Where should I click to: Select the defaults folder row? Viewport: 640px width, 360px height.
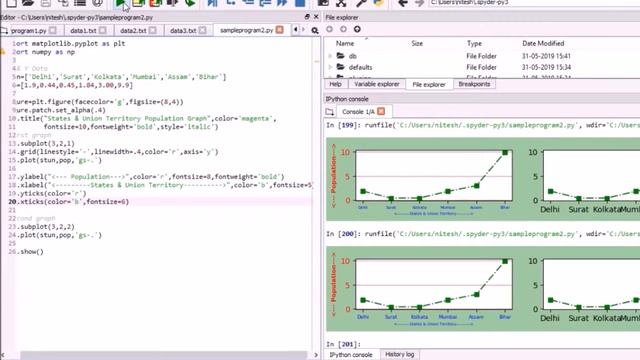(x=482, y=67)
